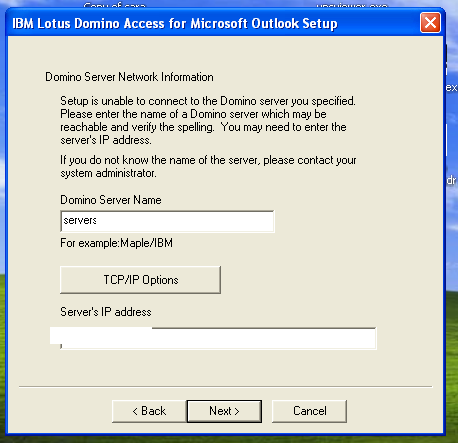
Task: Click the desktop icon label ending in 'ex'
Action: click(451, 87)
